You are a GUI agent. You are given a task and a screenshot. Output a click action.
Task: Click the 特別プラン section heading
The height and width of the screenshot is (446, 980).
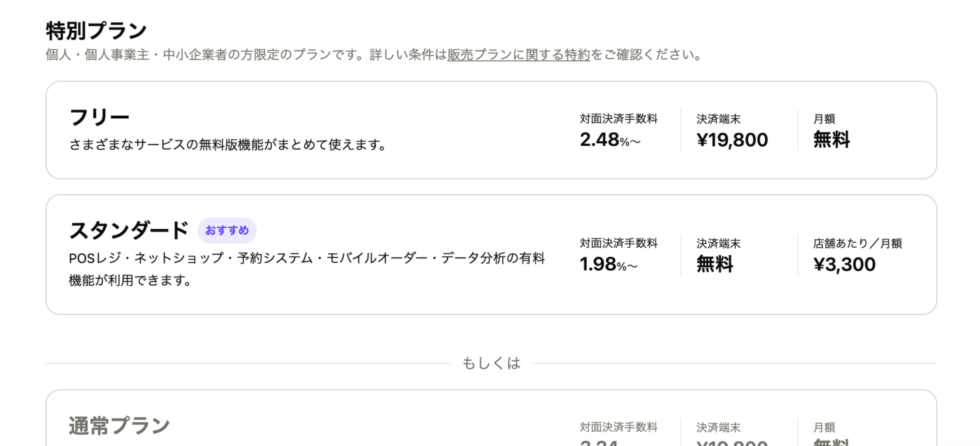pyautogui.click(x=96, y=31)
